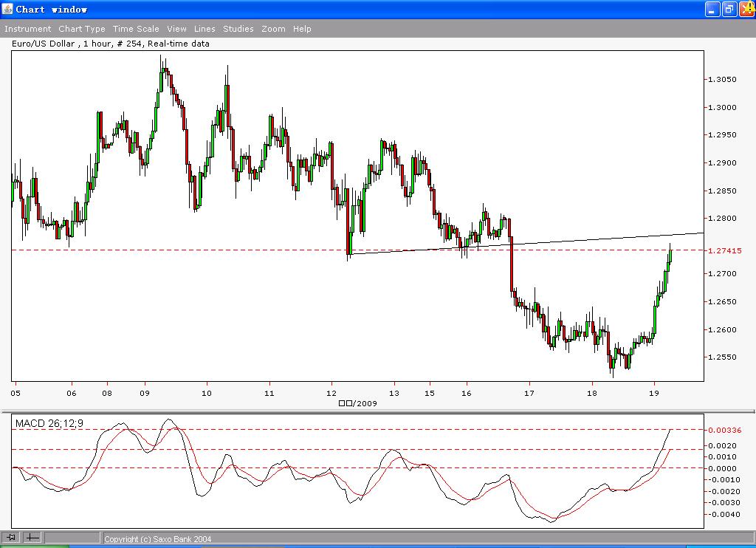Open the Zoom menu
Screen dimensions: 756x548
273,29
